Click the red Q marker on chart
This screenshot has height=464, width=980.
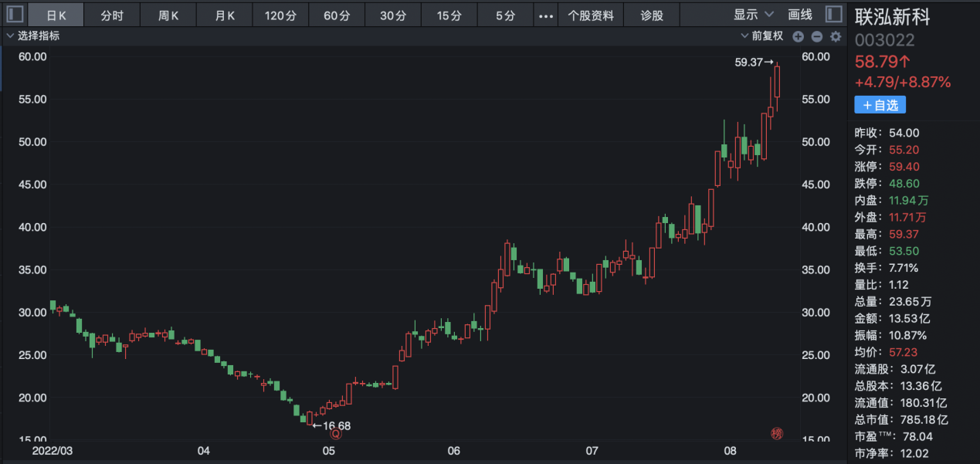(x=335, y=434)
